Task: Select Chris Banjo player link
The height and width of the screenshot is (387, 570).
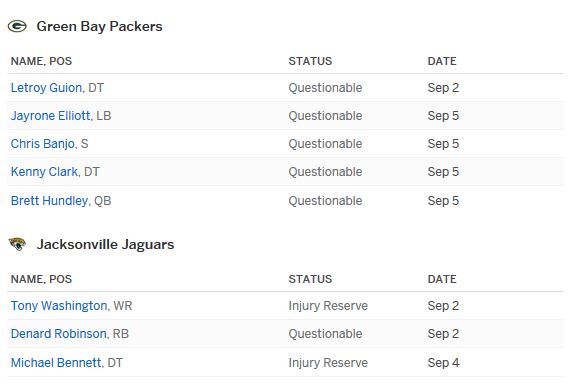Action: [43, 144]
